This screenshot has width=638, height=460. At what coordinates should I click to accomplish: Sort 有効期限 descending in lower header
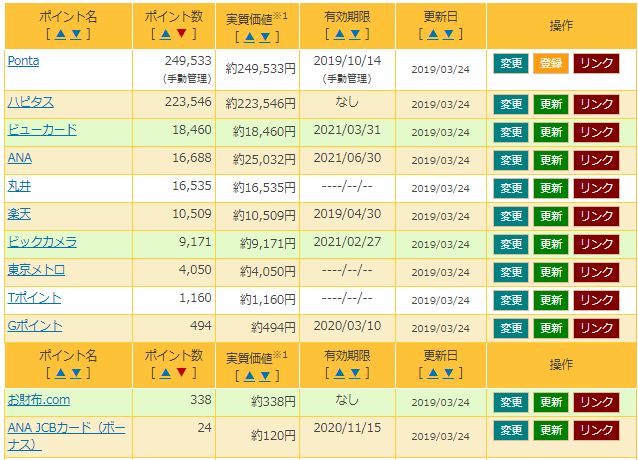pos(355,373)
